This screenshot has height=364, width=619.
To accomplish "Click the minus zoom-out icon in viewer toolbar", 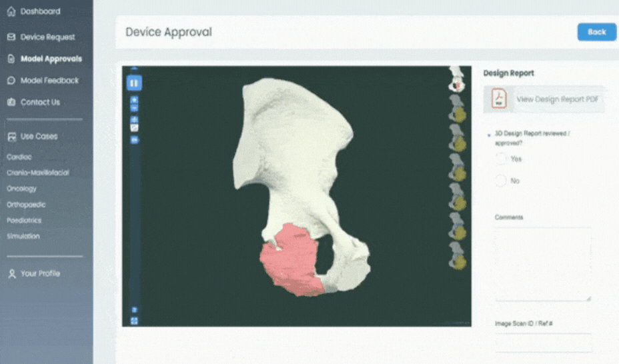I will point(134,108).
